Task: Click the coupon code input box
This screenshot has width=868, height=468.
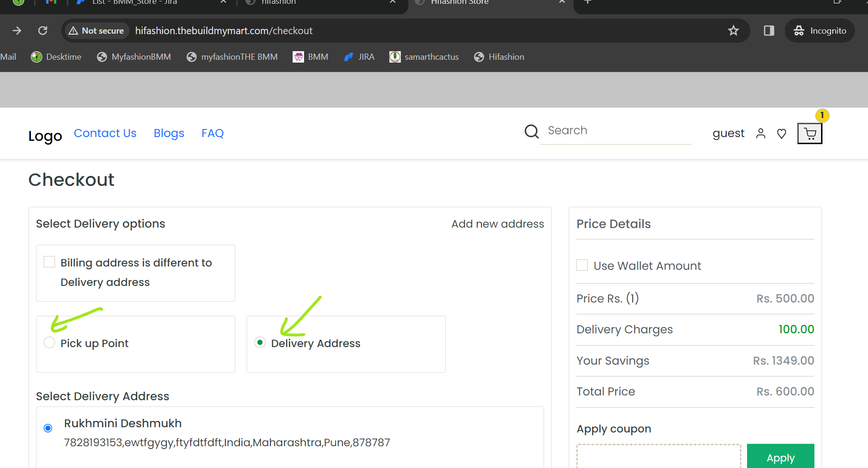Action: click(x=658, y=456)
